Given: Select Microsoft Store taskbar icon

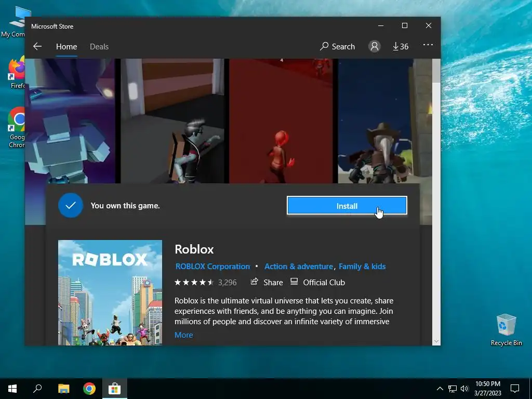Looking at the screenshot, I should point(115,389).
